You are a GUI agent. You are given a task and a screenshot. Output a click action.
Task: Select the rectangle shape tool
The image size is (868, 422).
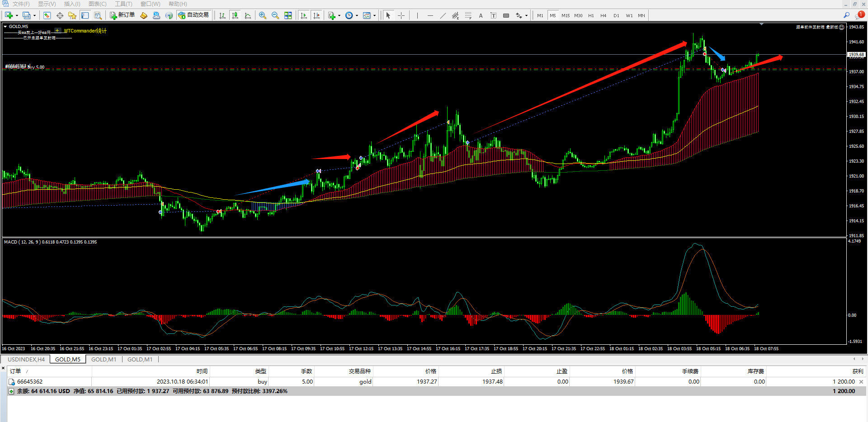(x=506, y=15)
